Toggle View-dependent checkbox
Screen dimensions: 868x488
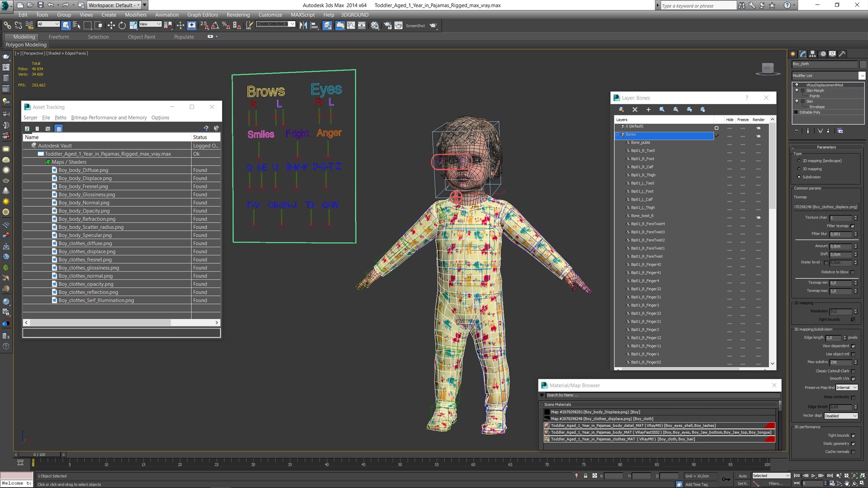coord(853,346)
